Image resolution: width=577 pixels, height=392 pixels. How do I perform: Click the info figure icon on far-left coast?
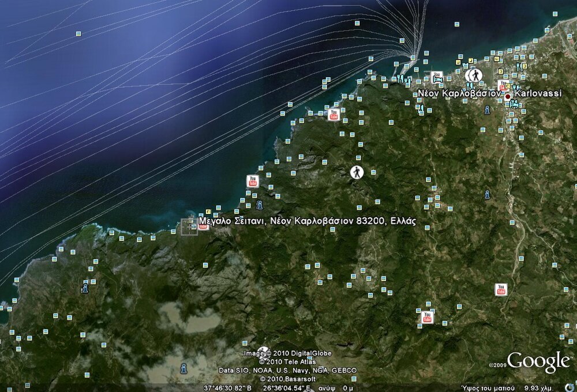point(85,287)
